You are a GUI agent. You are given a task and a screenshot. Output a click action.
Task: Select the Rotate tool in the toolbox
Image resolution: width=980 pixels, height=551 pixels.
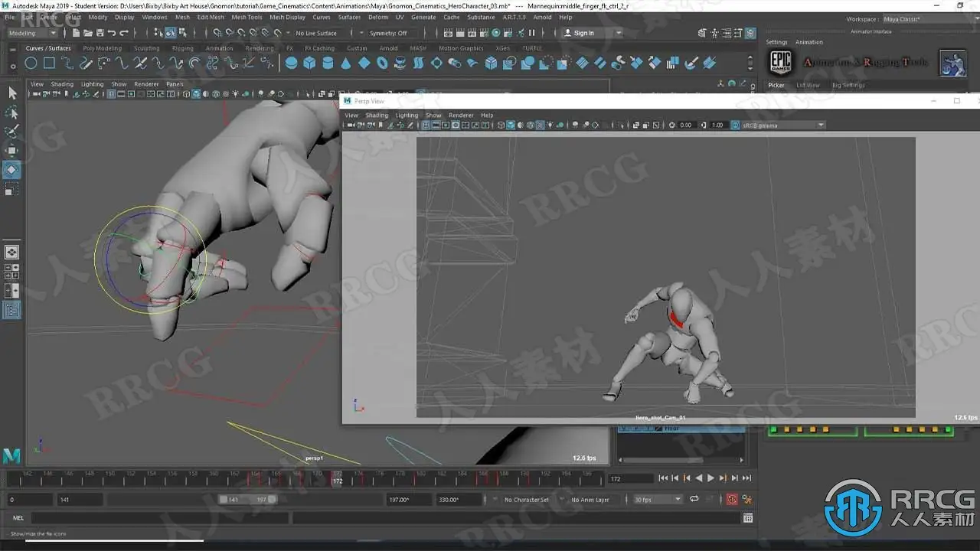pyautogui.click(x=11, y=169)
